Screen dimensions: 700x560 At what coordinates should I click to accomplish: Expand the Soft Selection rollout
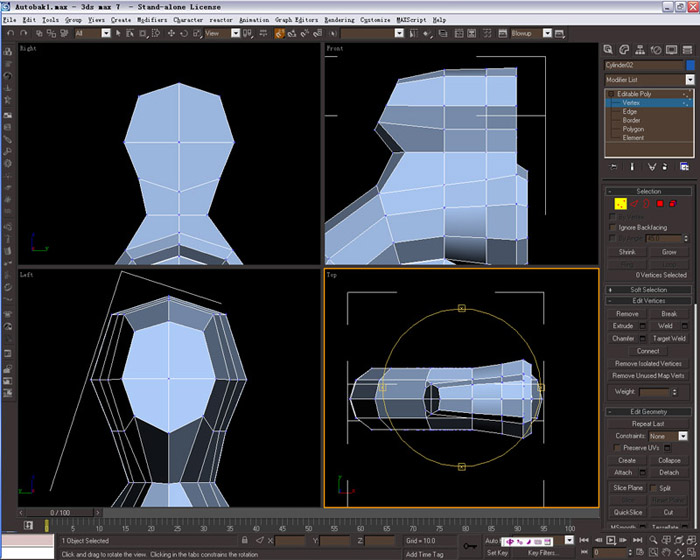(648, 289)
